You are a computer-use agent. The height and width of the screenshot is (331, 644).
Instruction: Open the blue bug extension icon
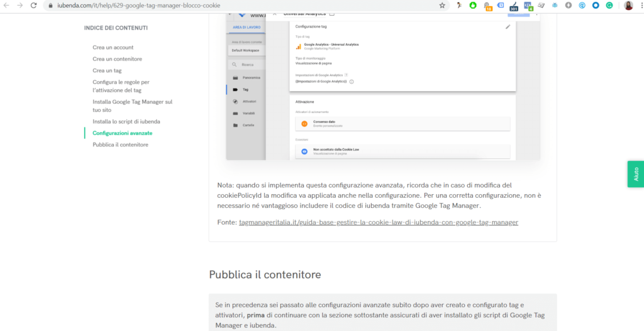(x=555, y=5)
